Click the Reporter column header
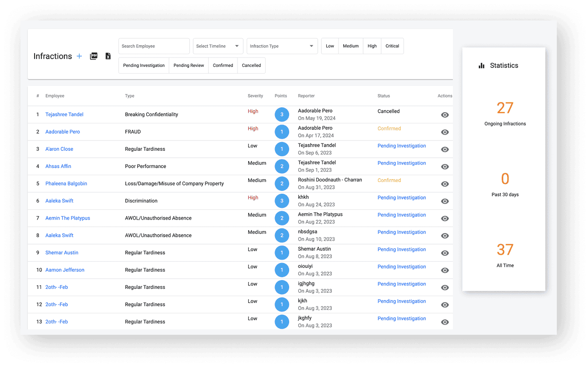The height and width of the screenshot is (366, 588). click(306, 96)
